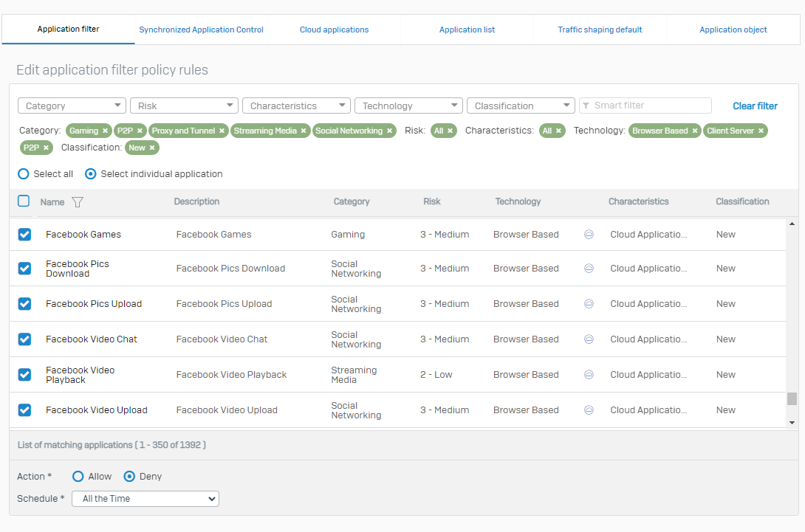This screenshot has height=532, width=805.
Task: Remove the New classification filter tag
Action: [x=152, y=148]
